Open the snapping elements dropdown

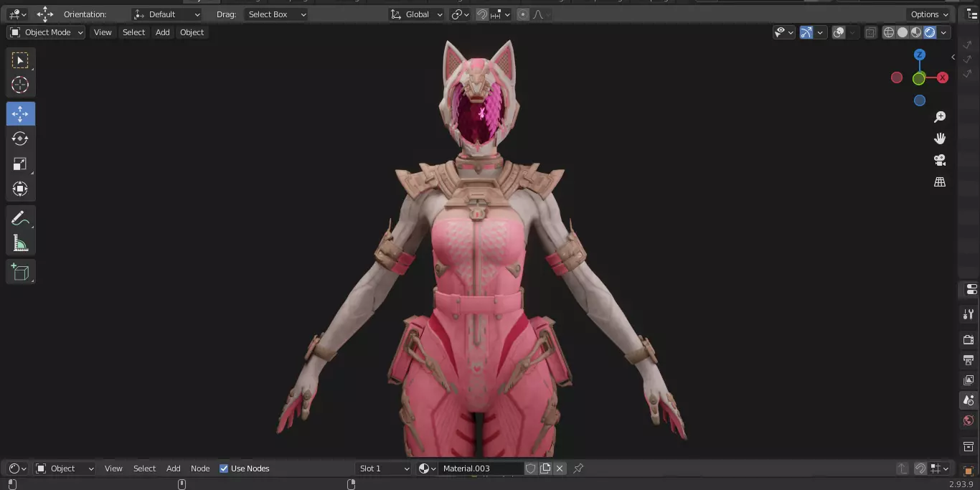pos(502,14)
